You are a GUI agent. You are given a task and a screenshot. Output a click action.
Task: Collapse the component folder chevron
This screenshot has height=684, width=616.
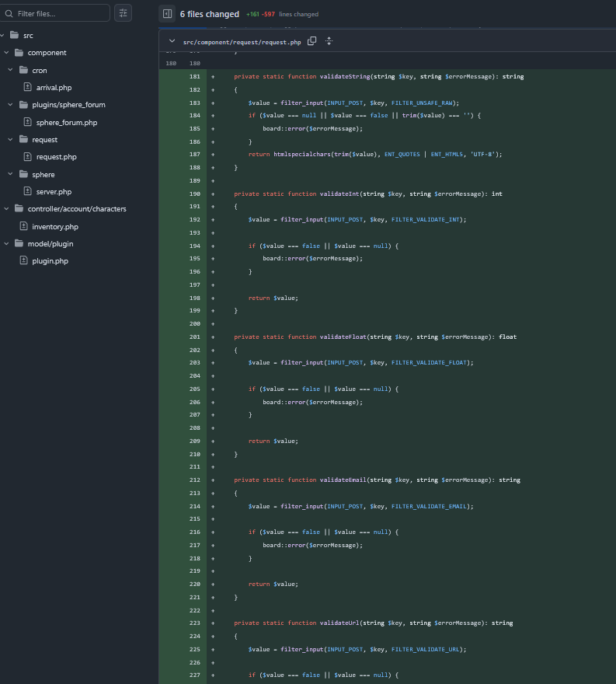tap(6, 52)
